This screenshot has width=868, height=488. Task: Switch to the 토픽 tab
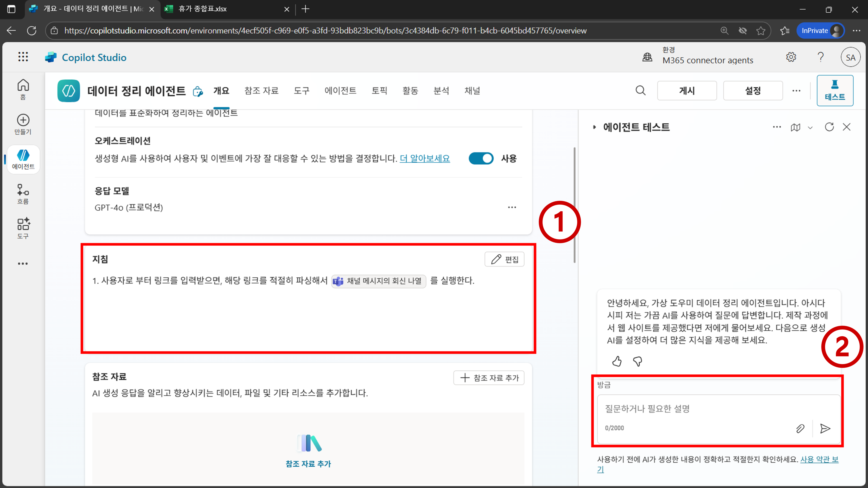[379, 91]
